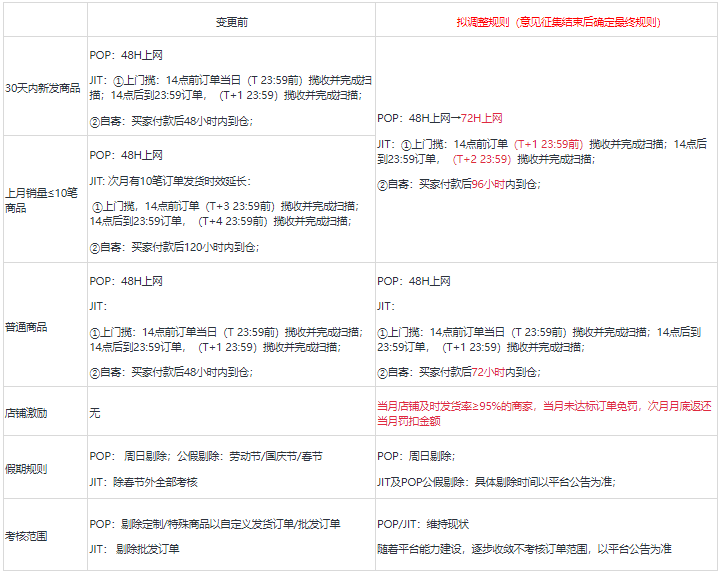
Task: Click the 考核范围 row label
Action: [26, 536]
